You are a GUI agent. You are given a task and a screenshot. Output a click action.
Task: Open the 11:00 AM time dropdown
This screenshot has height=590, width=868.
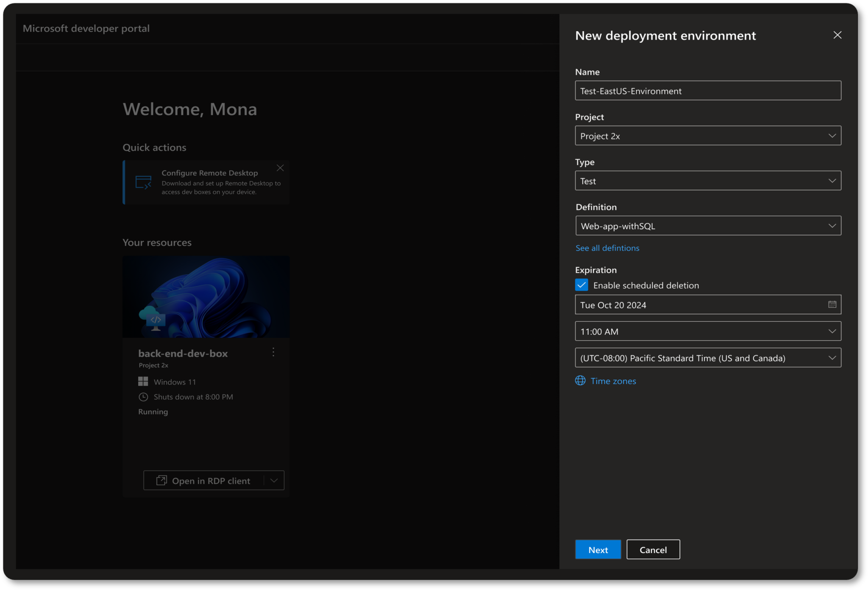(x=708, y=331)
